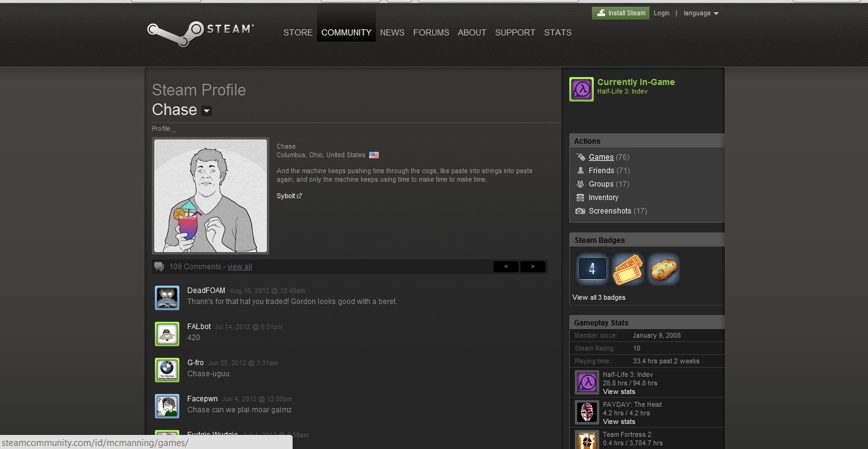This screenshot has height=449, width=868.
Task: Click the 'Profile _' breadcrumb text
Action: (163, 129)
